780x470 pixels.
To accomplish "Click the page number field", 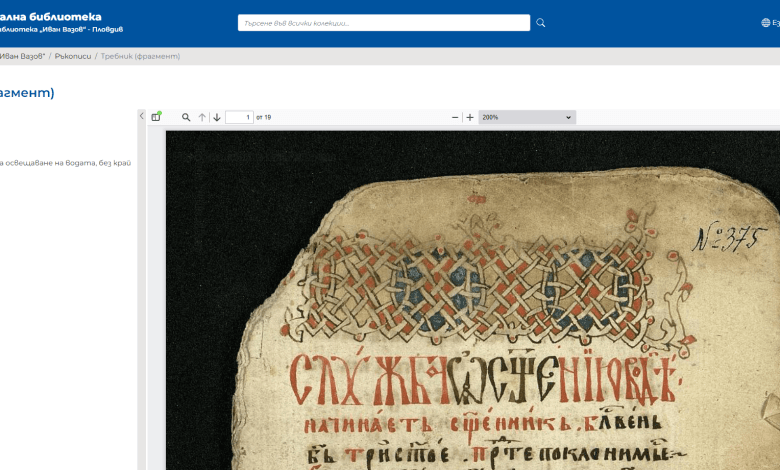I will tap(239, 117).
